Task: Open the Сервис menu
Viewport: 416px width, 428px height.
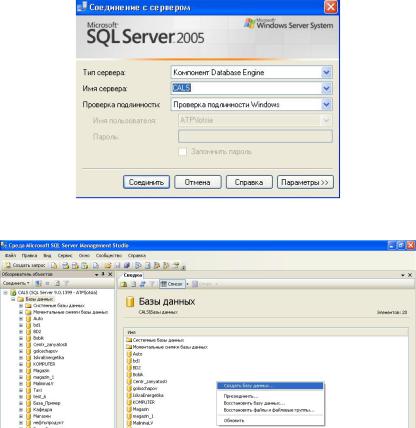Action: 65,256
